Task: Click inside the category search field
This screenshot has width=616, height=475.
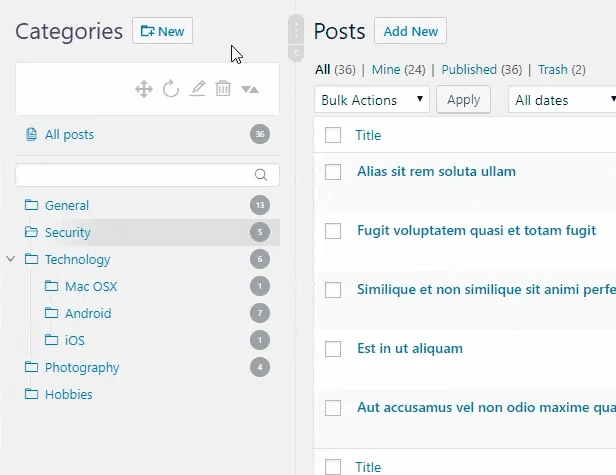Action: click(x=135, y=175)
